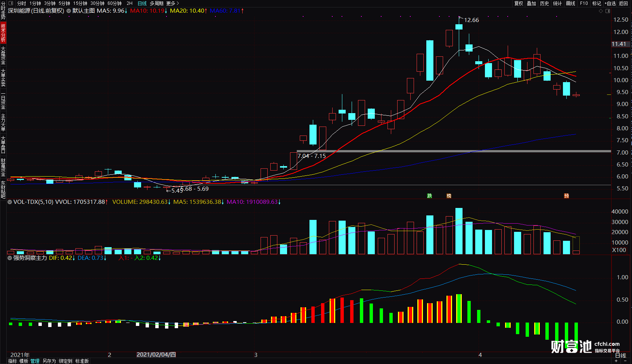The width and height of the screenshot is (632, 364).
Task: Open the 多周期 multi-period view
Action: point(156,3)
